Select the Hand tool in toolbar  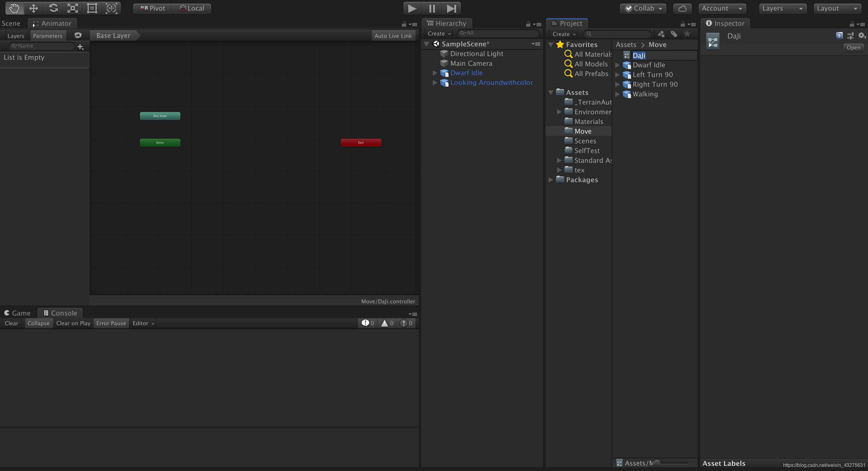pyautogui.click(x=14, y=8)
